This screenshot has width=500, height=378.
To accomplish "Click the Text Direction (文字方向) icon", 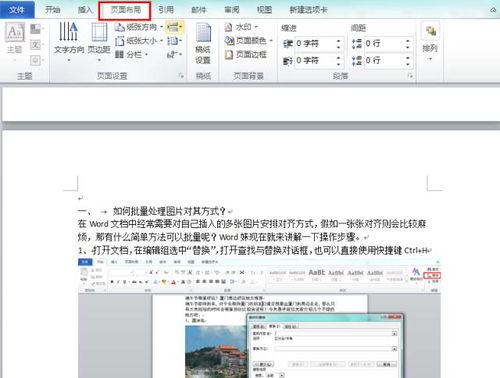I will (69, 40).
